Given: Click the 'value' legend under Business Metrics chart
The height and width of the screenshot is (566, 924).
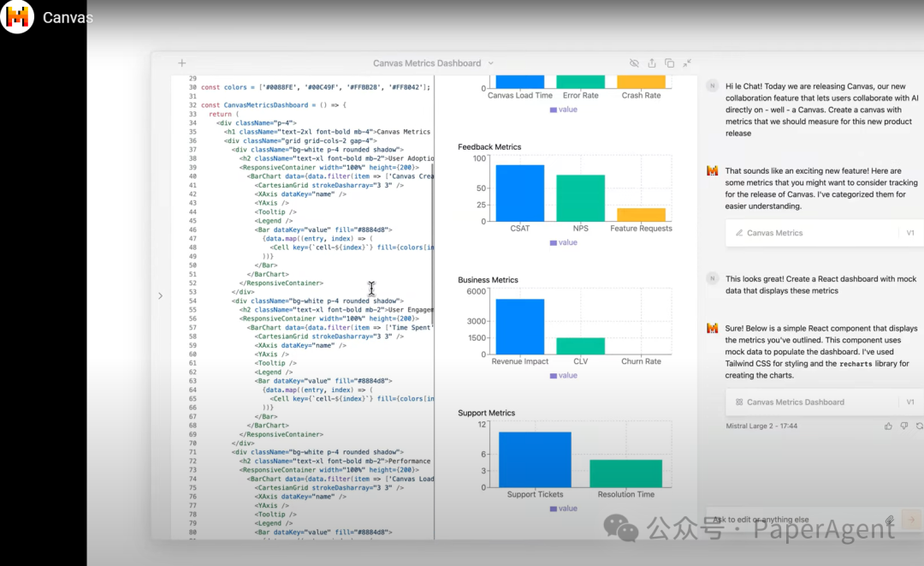Looking at the screenshot, I should coord(564,376).
